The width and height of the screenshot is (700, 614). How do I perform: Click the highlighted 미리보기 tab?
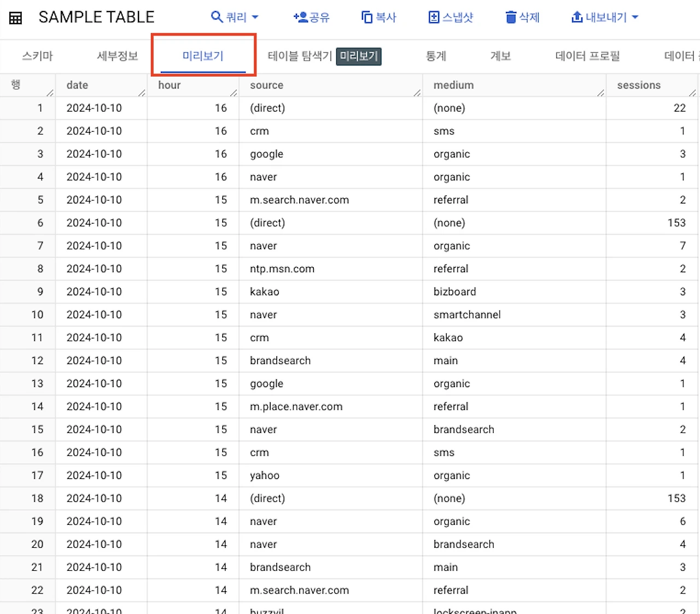pos(203,55)
